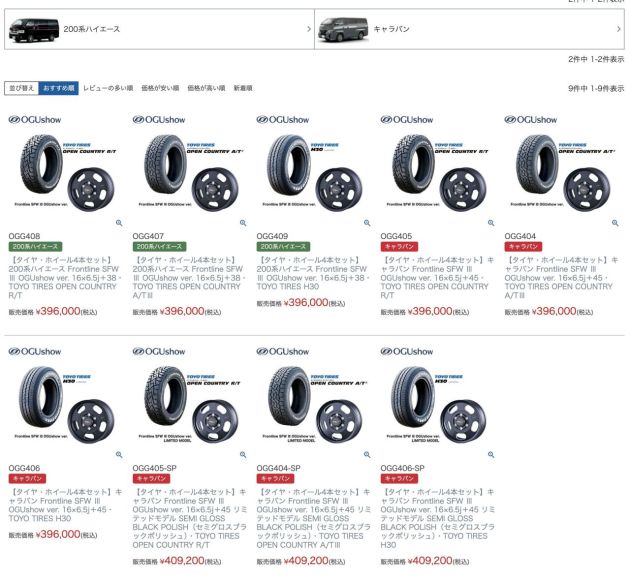Click magnifier icon for OGG406-SP product
630x578 pixels.
tap(491, 455)
